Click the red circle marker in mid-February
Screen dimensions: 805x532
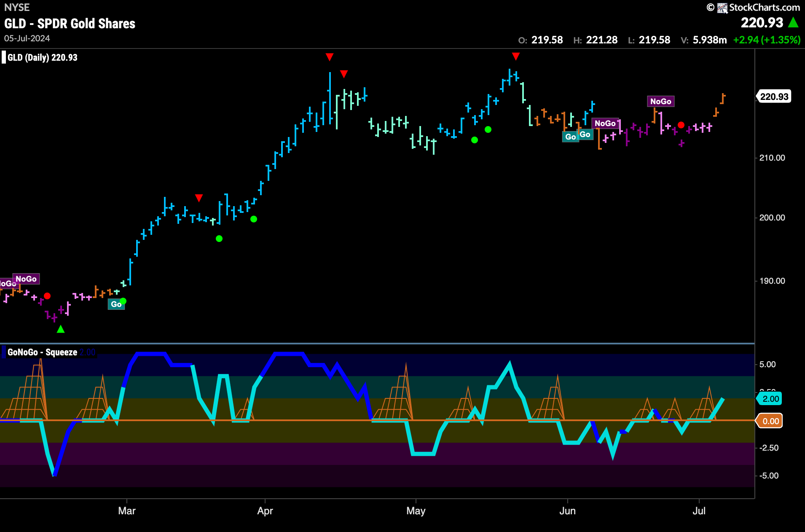pos(47,296)
